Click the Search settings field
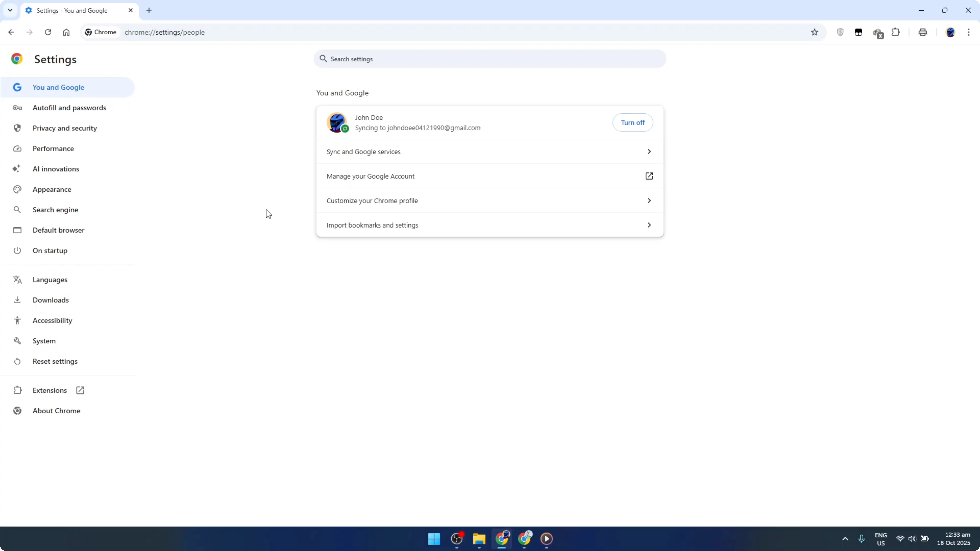This screenshot has width=980, height=551. 489,59
